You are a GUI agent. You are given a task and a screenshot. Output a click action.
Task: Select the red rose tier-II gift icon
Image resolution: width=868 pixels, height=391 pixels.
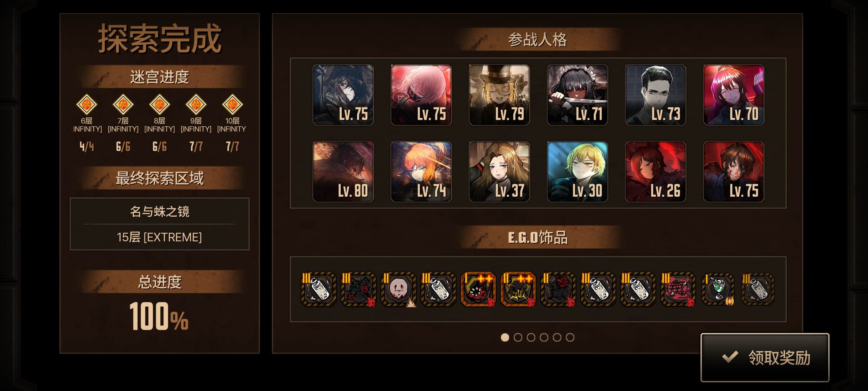coord(558,289)
